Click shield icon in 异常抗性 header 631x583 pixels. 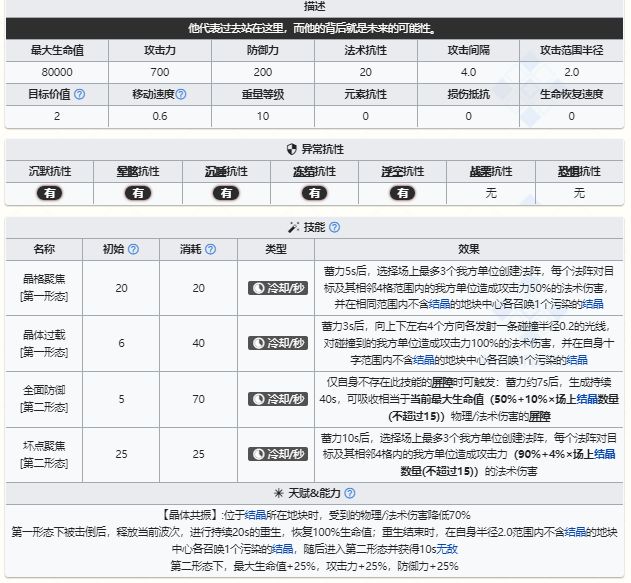pyautogui.click(x=292, y=149)
